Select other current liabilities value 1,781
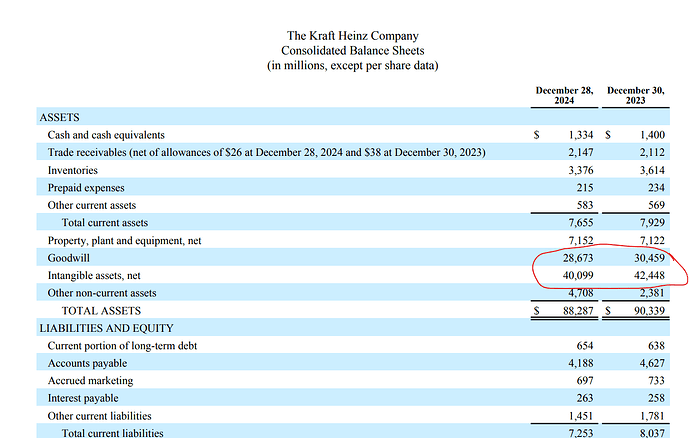 coord(652,416)
